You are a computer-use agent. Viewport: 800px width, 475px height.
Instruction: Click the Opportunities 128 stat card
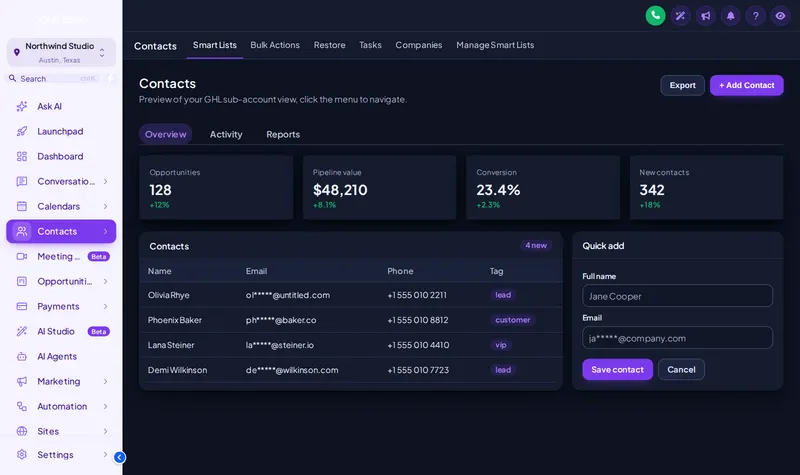click(x=216, y=187)
